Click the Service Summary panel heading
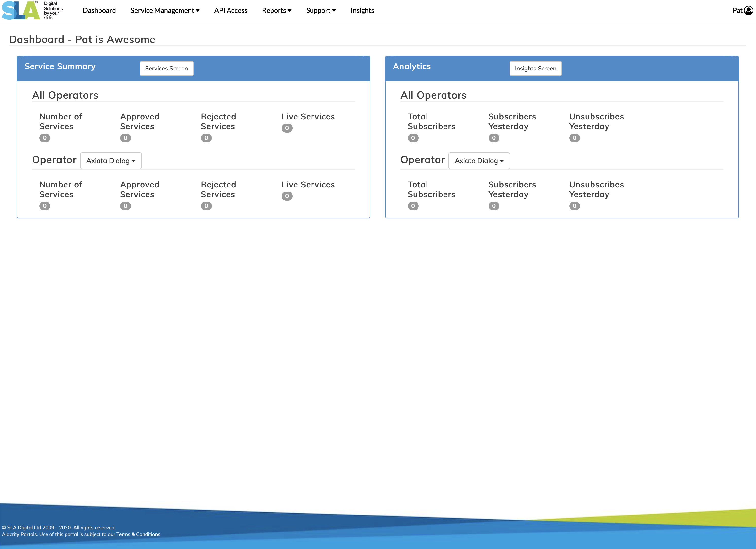This screenshot has width=756, height=549. [60, 66]
